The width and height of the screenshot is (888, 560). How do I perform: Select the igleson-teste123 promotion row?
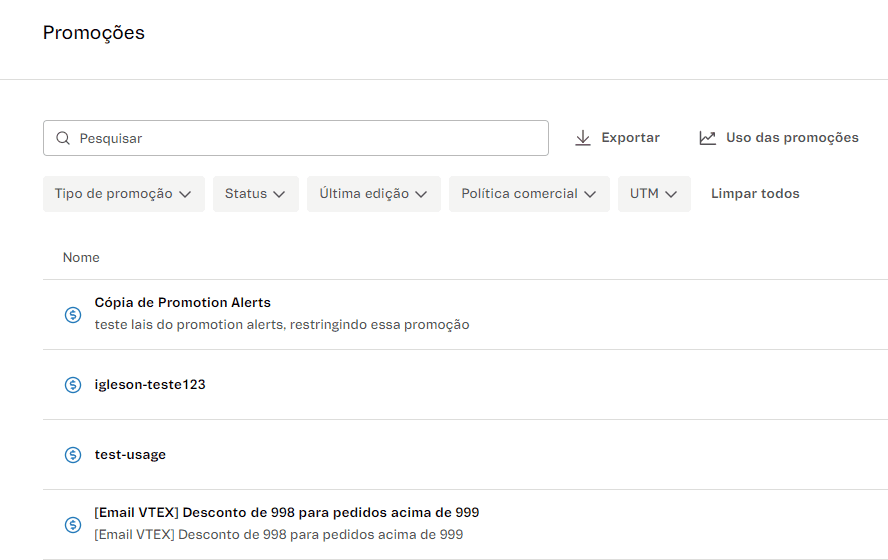150,385
